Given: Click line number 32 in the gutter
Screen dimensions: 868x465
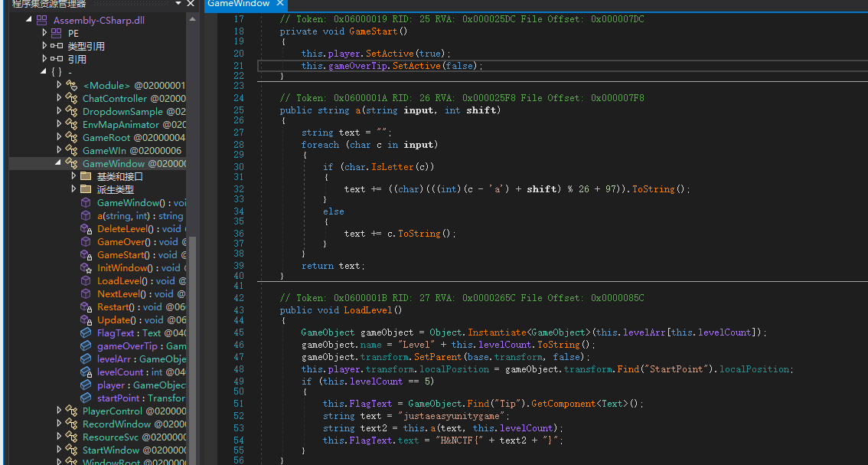Looking at the screenshot, I should tap(239, 189).
